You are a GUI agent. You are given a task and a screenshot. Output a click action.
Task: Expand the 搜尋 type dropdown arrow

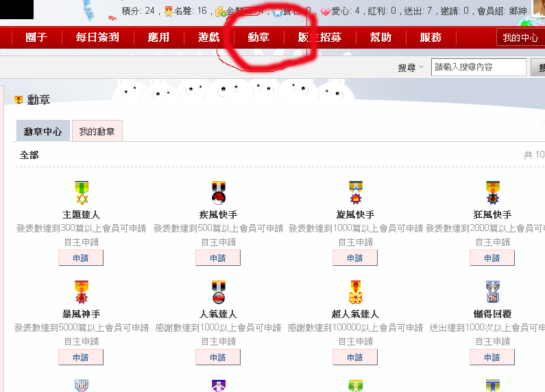coord(422,67)
